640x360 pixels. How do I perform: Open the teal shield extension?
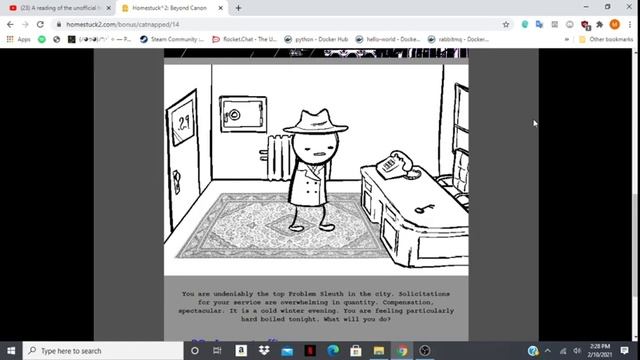coord(524,24)
